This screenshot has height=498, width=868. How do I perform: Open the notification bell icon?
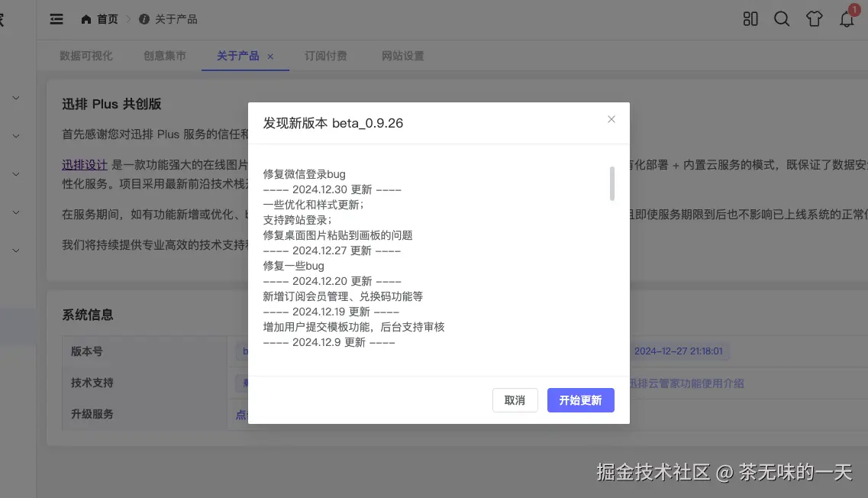click(x=847, y=19)
